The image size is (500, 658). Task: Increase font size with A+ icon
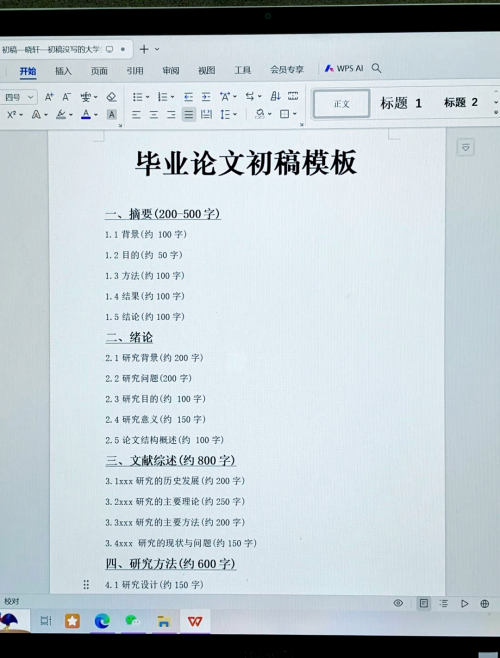pos(49,97)
